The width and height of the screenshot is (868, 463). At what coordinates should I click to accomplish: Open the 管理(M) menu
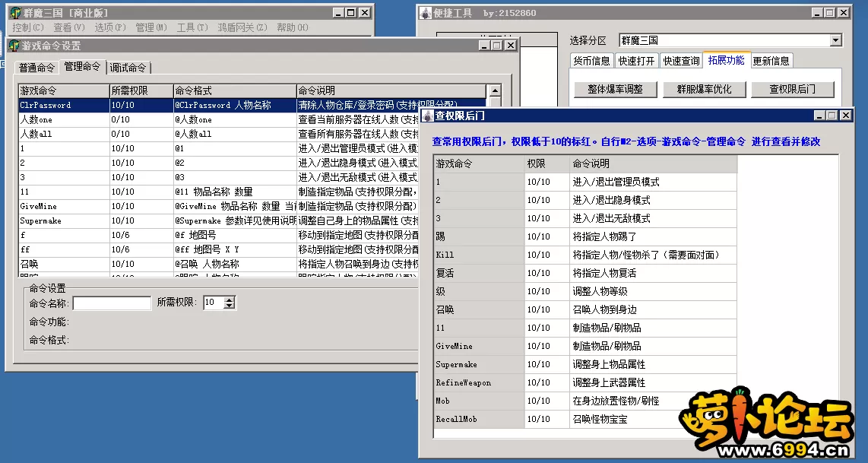click(151, 27)
